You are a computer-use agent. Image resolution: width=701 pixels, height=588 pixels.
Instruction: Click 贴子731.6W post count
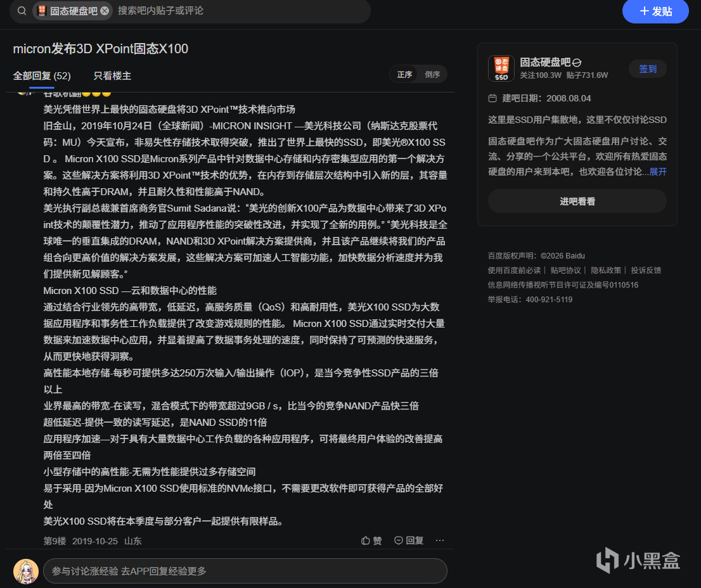click(587, 75)
